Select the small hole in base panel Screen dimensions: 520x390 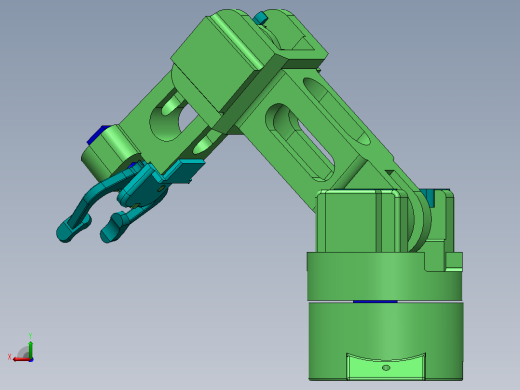pos(386,368)
